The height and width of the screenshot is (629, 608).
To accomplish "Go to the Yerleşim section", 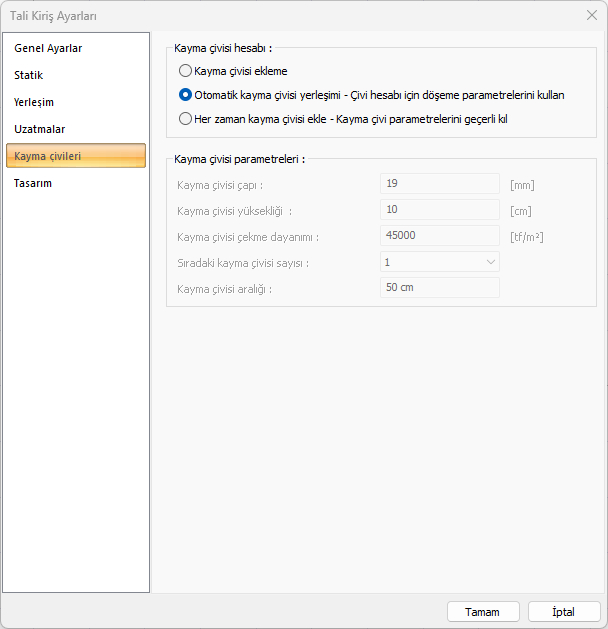I will point(34,102).
